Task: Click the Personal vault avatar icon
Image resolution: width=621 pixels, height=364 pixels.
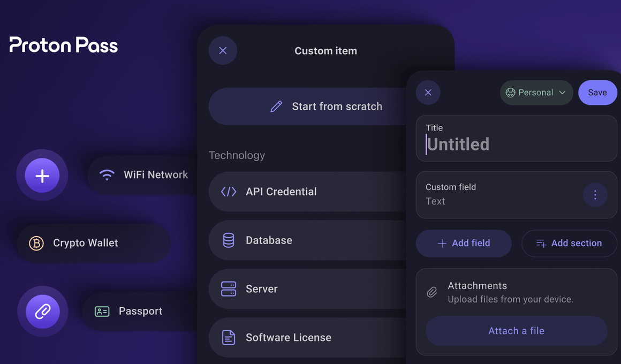Action: [x=511, y=93]
